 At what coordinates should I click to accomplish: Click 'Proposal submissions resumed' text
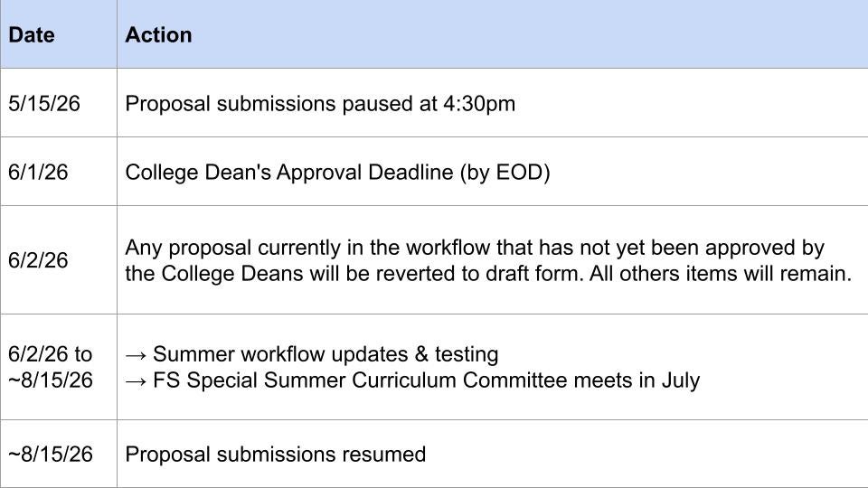(x=275, y=454)
